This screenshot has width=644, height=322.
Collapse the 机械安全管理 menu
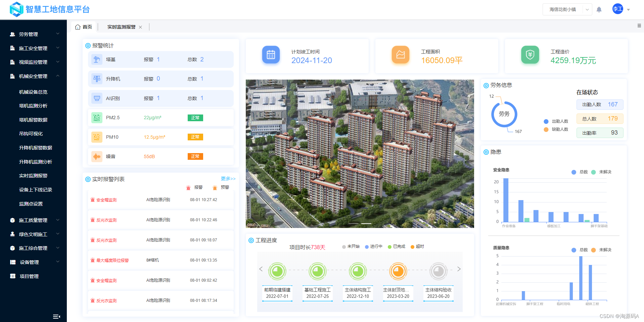point(34,76)
